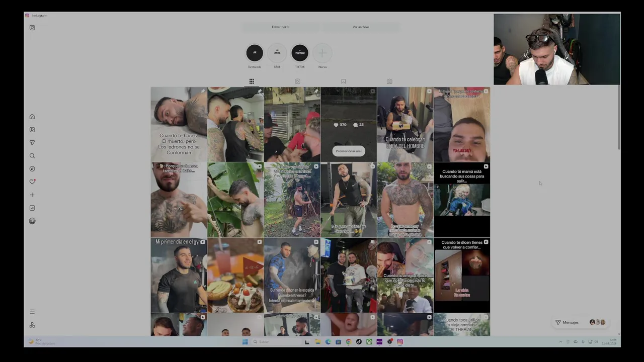
Task: Click the Create plus icon in sidebar
Action: [x=32, y=195]
